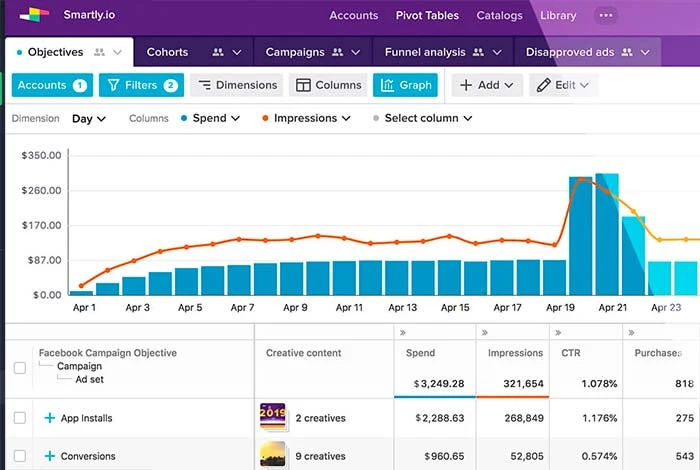700x470 pixels.
Task: Click the double-chevron above CTR column
Action: (558, 332)
